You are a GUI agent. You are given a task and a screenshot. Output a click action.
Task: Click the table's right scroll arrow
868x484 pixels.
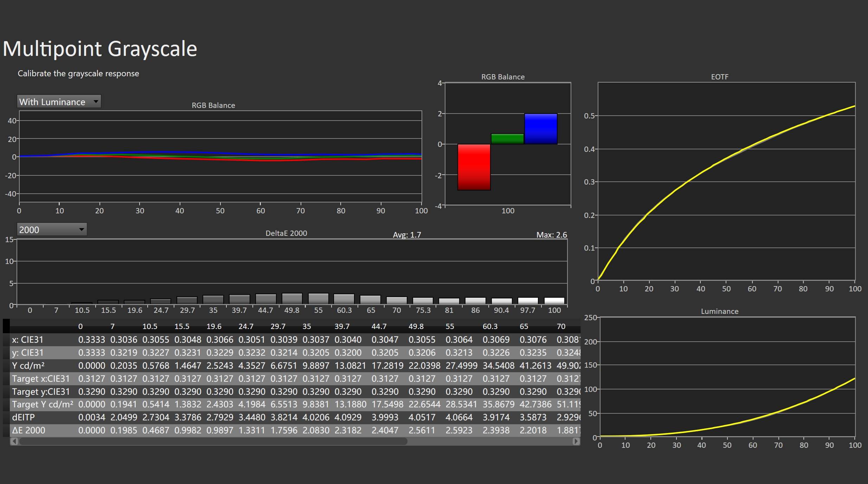coord(576,441)
